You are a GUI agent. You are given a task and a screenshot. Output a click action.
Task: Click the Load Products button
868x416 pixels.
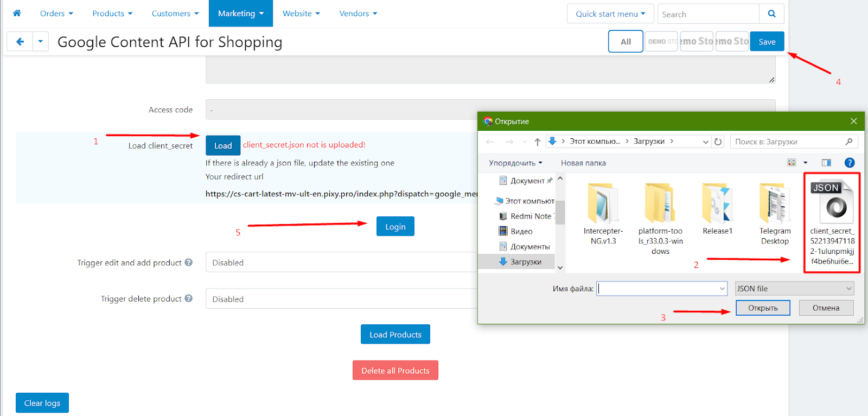point(395,334)
